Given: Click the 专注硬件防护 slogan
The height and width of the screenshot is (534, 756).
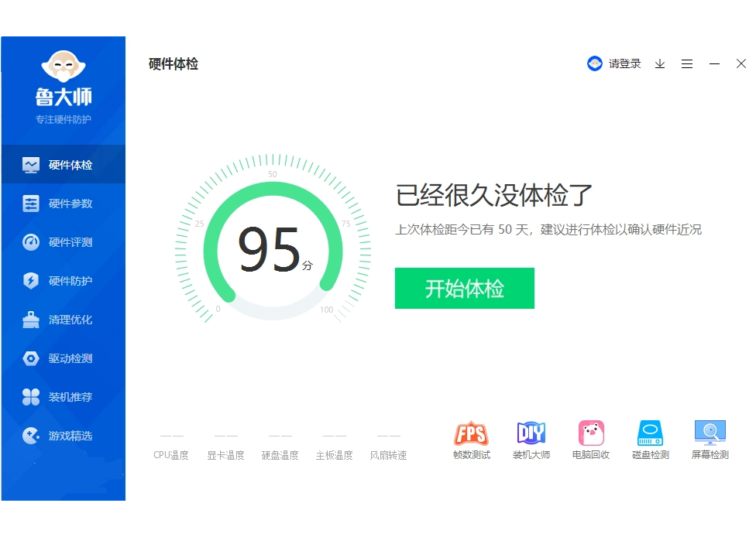Looking at the screenshot, I should pyautogui.click(x=64, y=119).
